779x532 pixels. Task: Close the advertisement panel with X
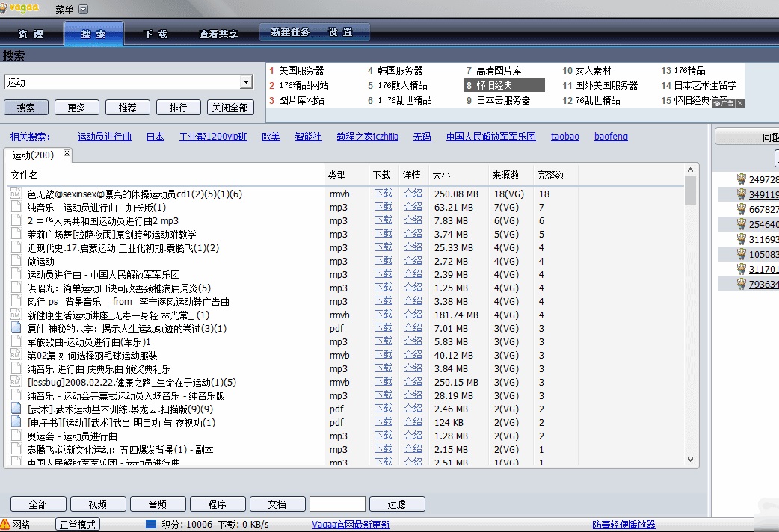(x=740, y=103)
